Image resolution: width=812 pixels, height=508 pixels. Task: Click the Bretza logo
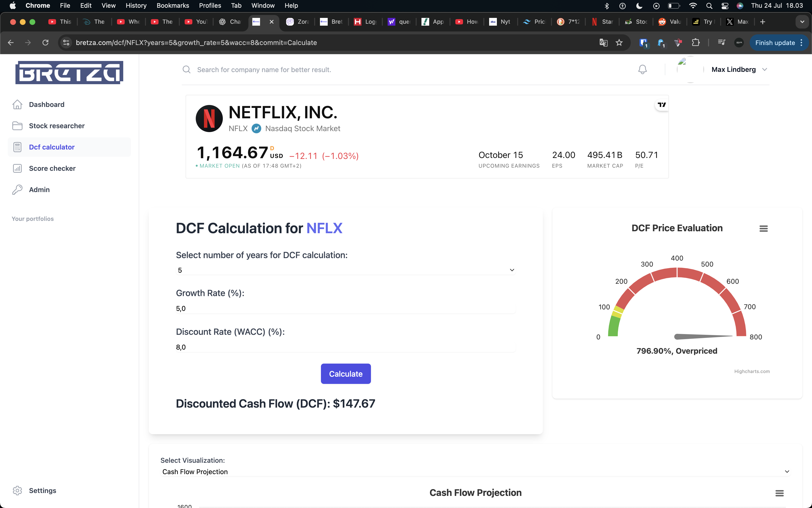click(69, 72)
